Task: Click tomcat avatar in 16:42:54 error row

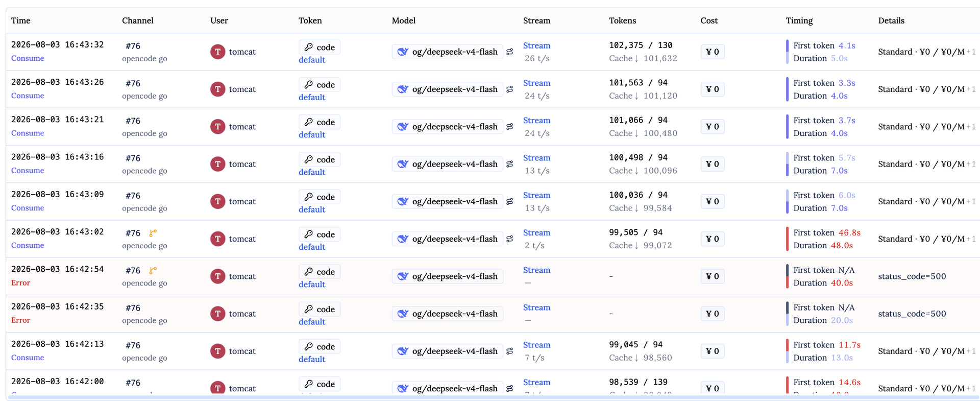Action: coord(218,276)
